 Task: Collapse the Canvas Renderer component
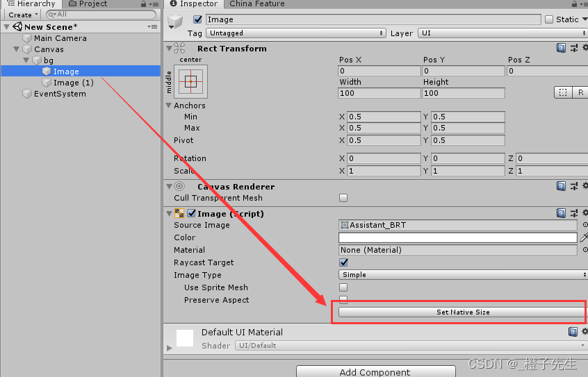pos(169,186)
